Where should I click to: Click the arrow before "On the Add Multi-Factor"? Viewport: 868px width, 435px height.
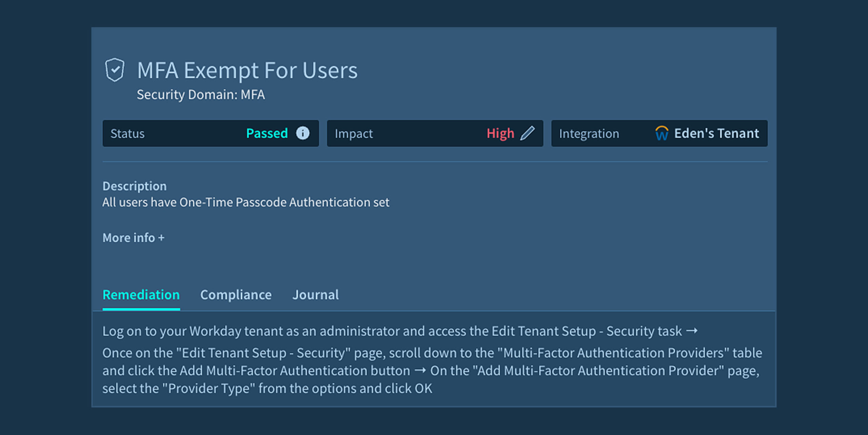click(x=420, y=371)
